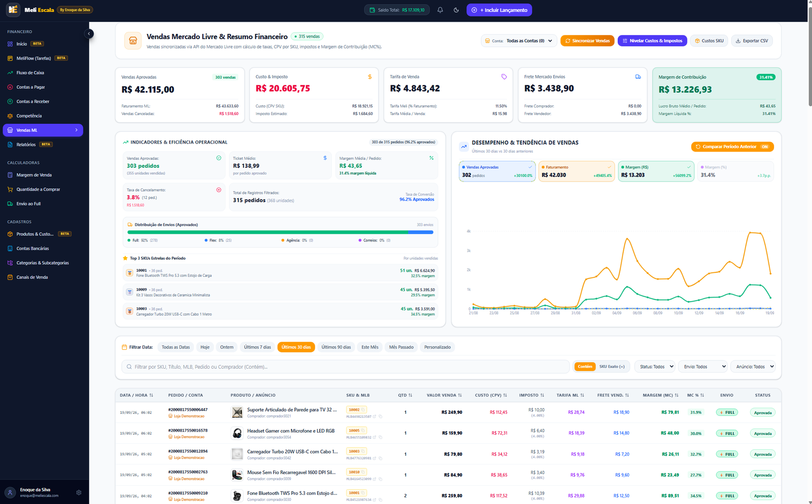Viewport: 812px width, 504px height.
Task: Click the tag icon on Tarifa de Venda card
Action: [x=504, y=77]
